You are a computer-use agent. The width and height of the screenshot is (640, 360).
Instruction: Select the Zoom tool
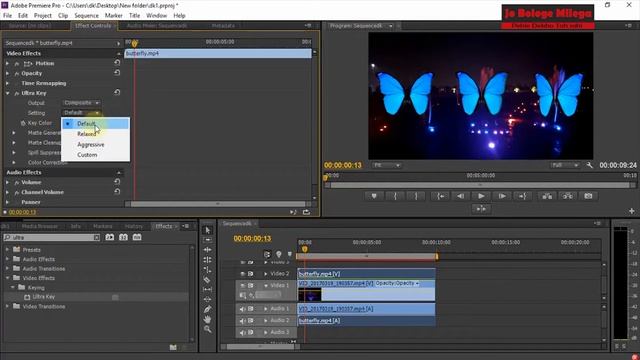207,329
